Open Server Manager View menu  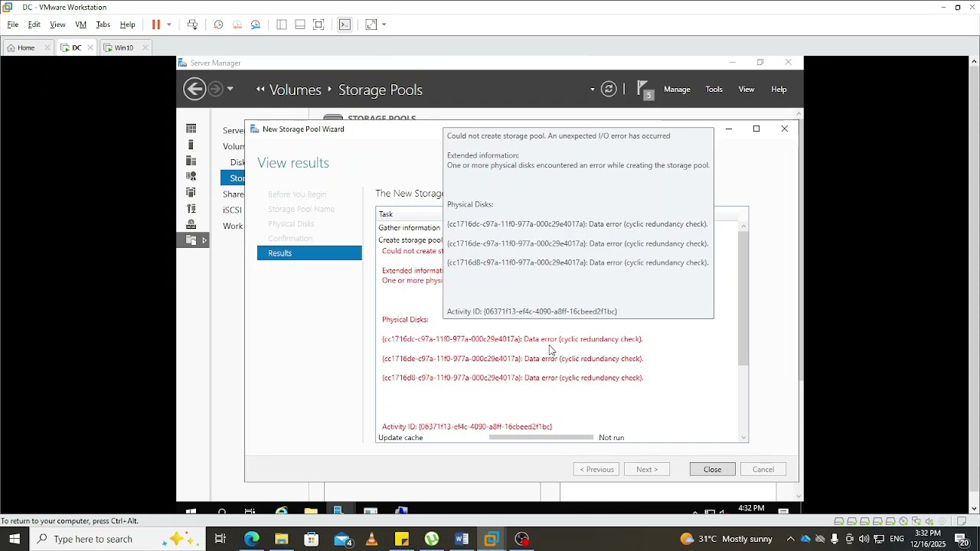point(746,90)
